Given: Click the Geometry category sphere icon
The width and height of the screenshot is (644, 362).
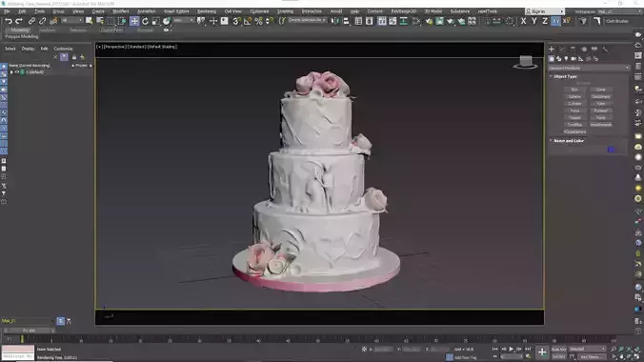Looking at the screenshot, I should [x=552, y=59].
